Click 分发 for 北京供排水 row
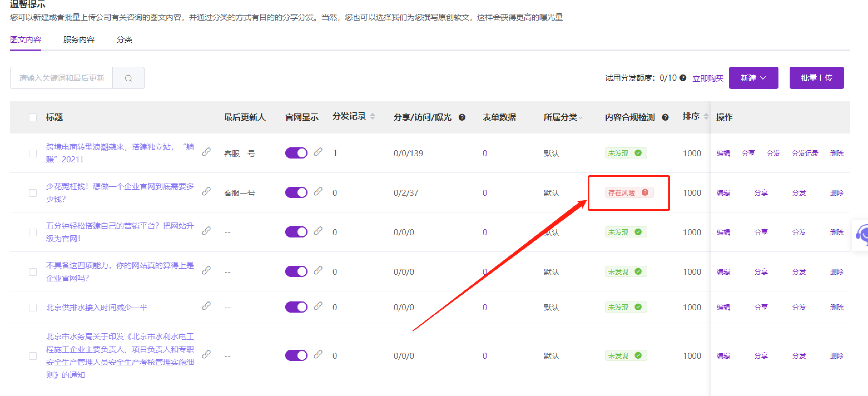 pyautogui.click(x=799, y=307)
